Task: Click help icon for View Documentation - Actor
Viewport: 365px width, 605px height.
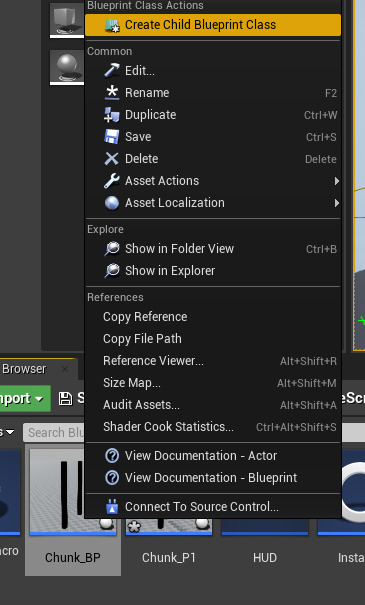Action: (112, 456)
